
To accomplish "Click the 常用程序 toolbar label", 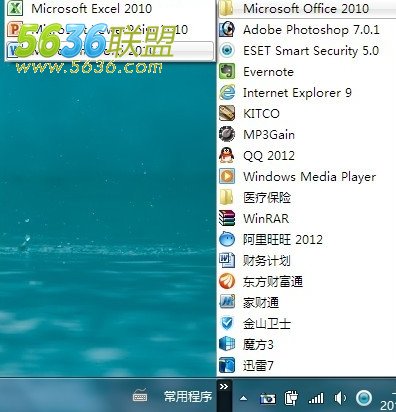I will [188, 397].
